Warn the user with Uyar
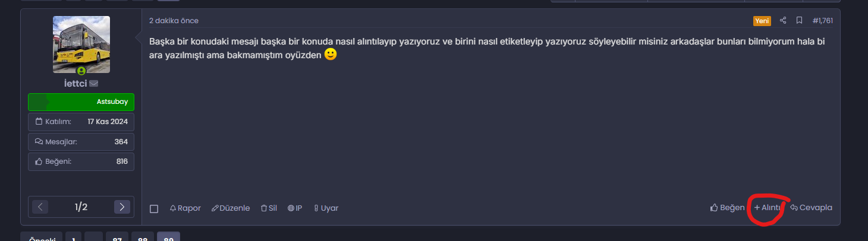The height and width of the screenshot is (241, 868). pos(326,208)
